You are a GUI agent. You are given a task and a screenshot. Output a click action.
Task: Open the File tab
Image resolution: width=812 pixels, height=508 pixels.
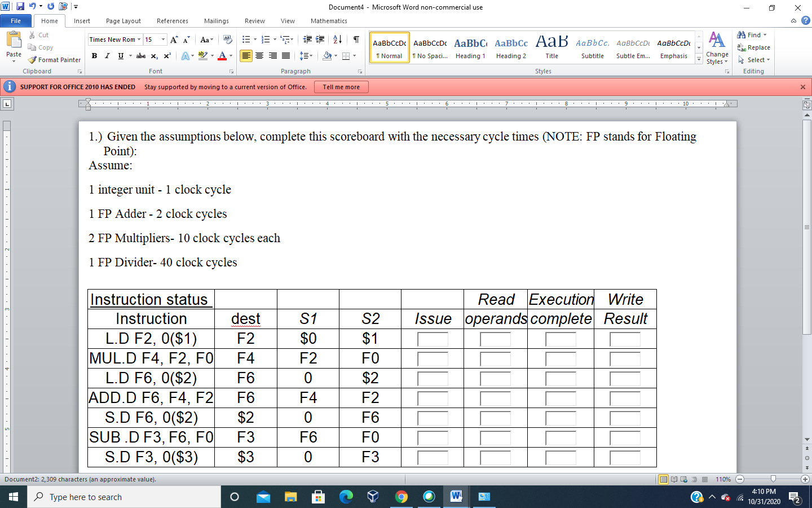click(x=16, y=21)
